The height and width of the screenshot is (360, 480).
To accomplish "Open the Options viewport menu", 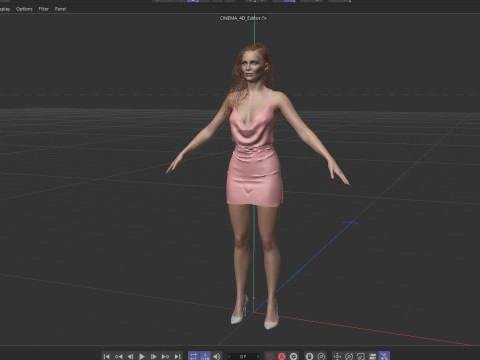I will pyautogui.click(x=24, y=9).
